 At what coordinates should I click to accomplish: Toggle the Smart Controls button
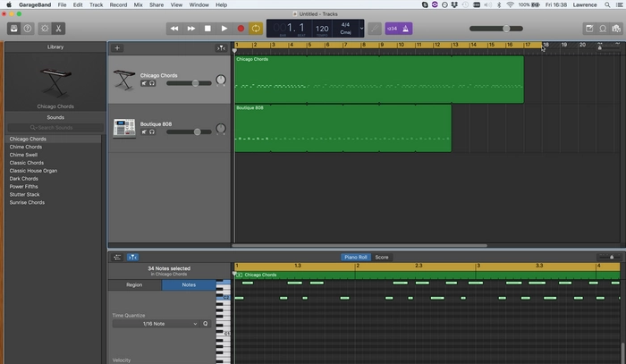[45, 29]
